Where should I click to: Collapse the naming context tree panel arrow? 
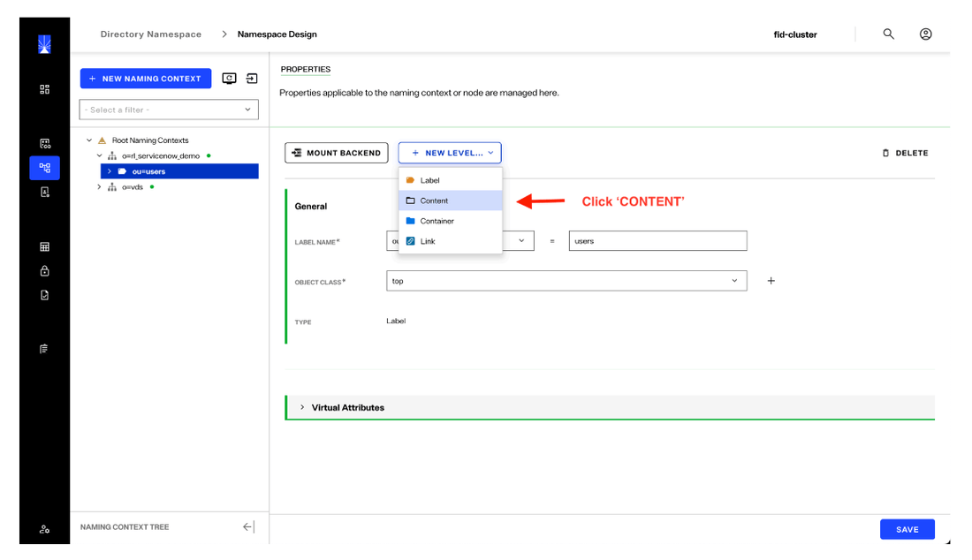tap(248, 526)
